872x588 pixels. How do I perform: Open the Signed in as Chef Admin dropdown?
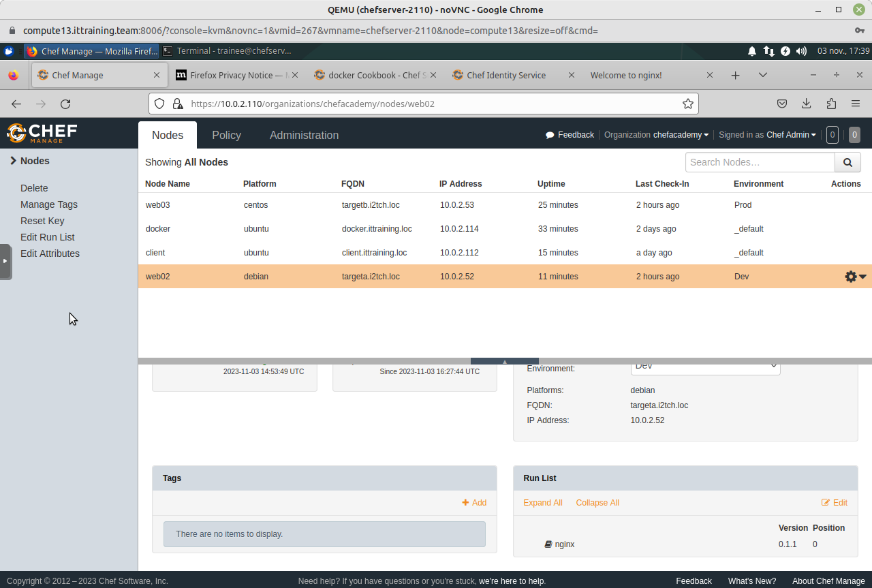[767, 135]
